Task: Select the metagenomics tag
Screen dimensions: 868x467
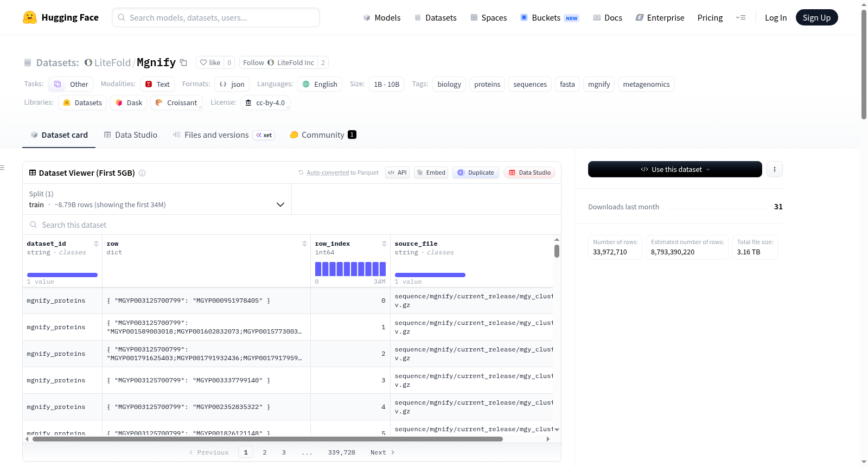Action: (x=646, y=84)
